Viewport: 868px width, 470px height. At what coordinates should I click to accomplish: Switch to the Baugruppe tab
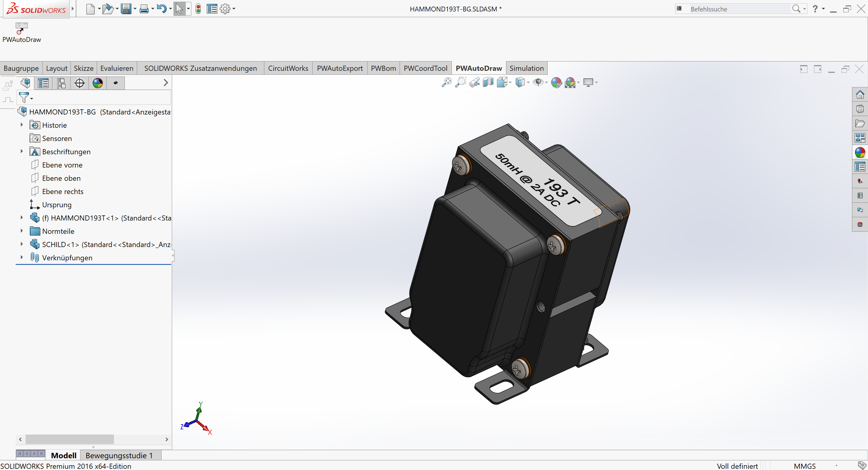tap(21, 68)
